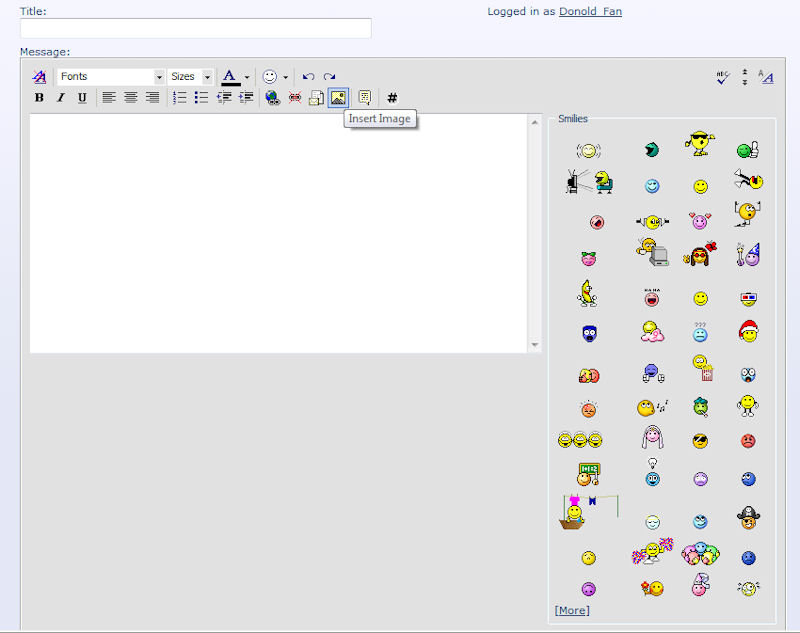This screenshot has width=800, height=633.
Task: Open the [More] smilies link
Action: point(572,610)
